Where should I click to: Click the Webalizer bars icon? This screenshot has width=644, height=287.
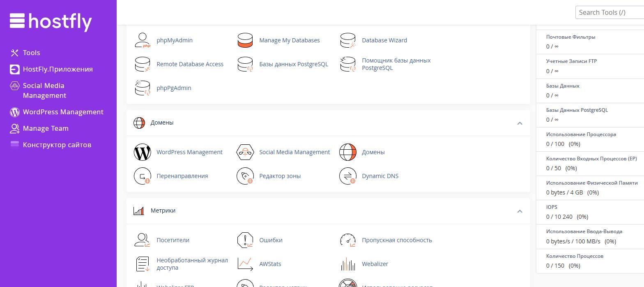point(348,264)
